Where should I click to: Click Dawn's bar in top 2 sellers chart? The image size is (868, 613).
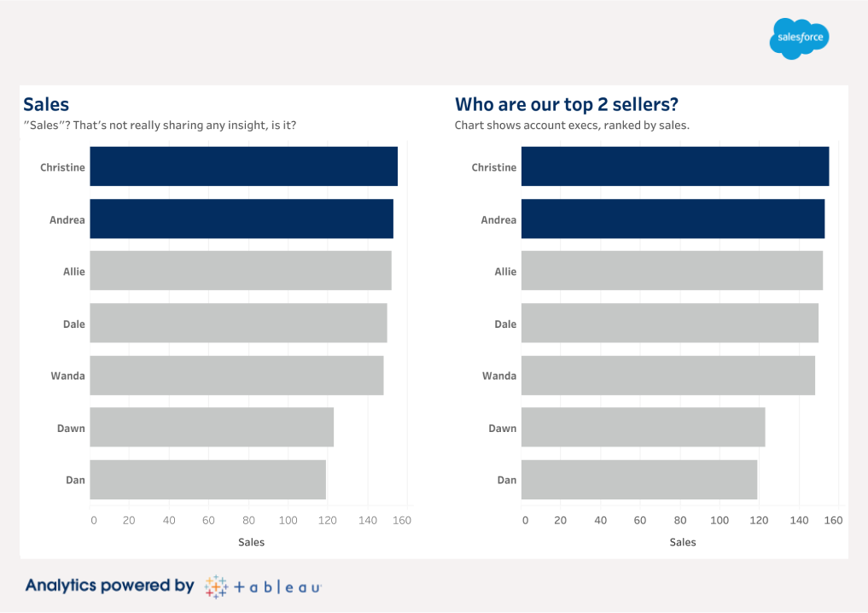(643, 427)
